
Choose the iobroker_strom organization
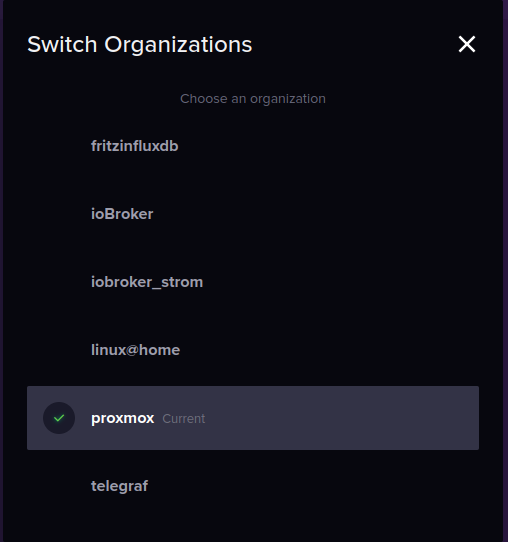tap(253, 282)
